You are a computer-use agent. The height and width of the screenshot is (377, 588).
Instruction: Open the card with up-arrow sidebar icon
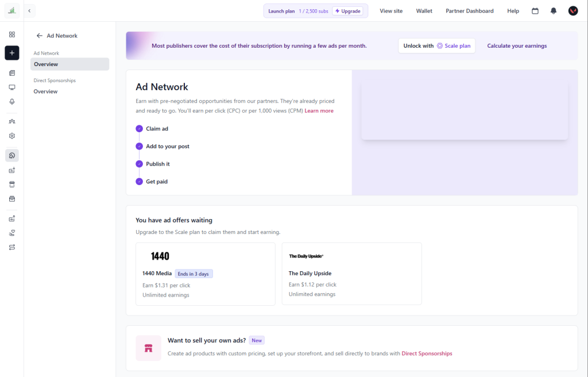pyautogui.click(x=12, y=218)
